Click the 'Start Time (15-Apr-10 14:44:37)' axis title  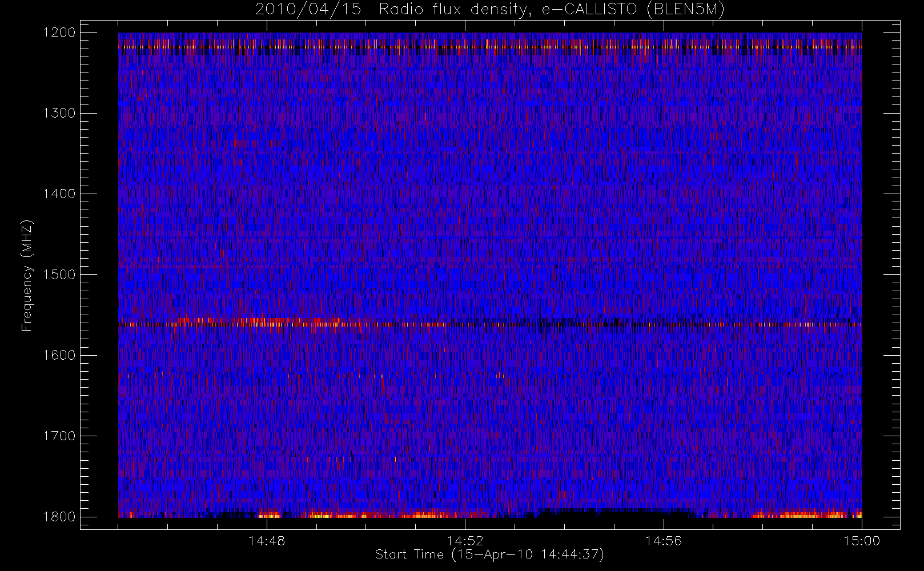coord(489,554)
